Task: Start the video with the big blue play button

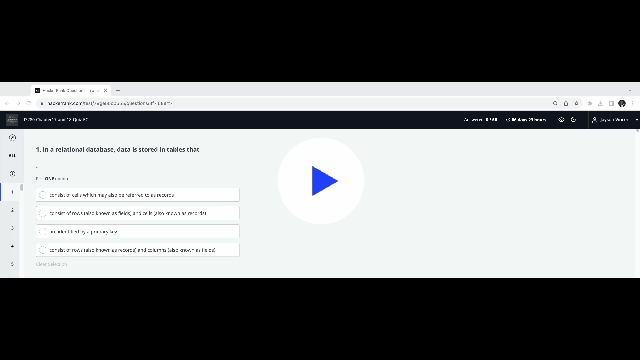Action: (321, 181)
